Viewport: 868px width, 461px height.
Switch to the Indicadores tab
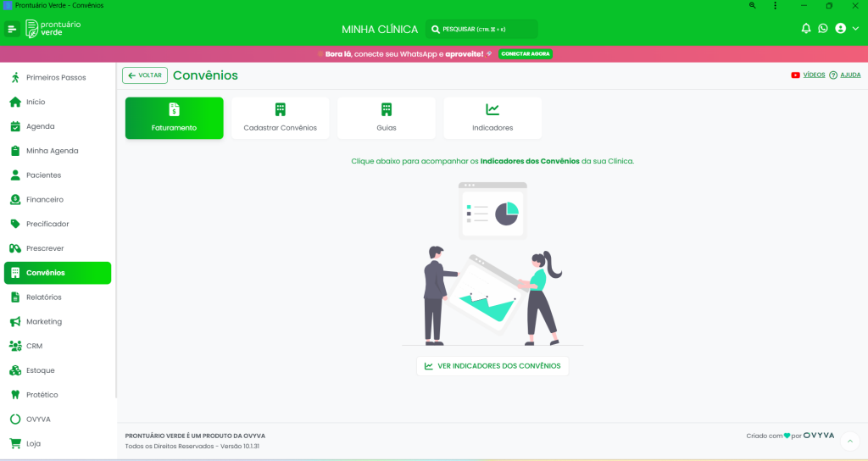[492, 118]
